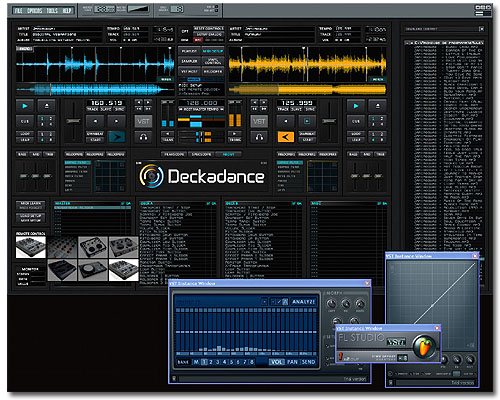
Task: Select the last controller thumbnail in the second row
Action: [123, 270]
